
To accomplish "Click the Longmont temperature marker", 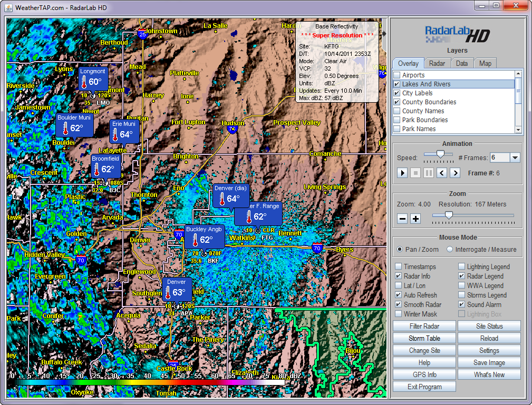I will tap(93, 78).
